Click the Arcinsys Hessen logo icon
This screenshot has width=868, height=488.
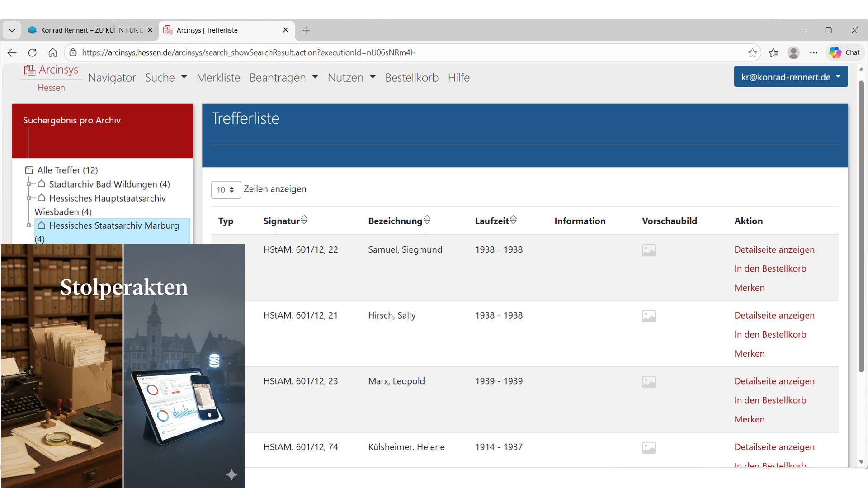click(x=30, y=70)
